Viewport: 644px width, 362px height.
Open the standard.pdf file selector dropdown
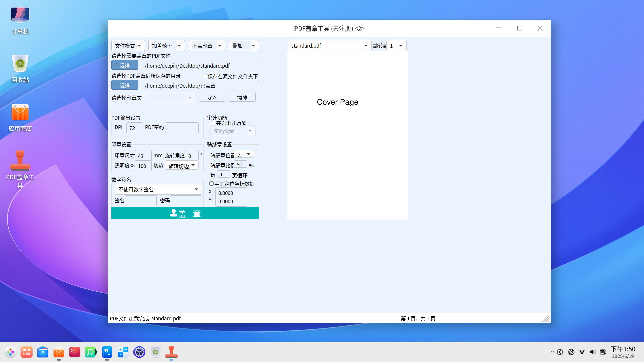[x=329, y=46]
